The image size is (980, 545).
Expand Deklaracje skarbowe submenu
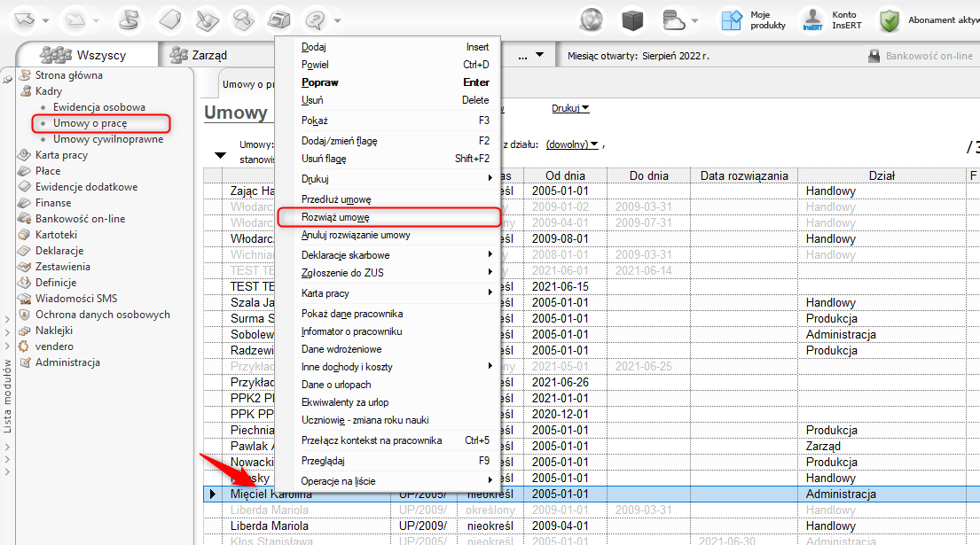click(x=490, y=254)
